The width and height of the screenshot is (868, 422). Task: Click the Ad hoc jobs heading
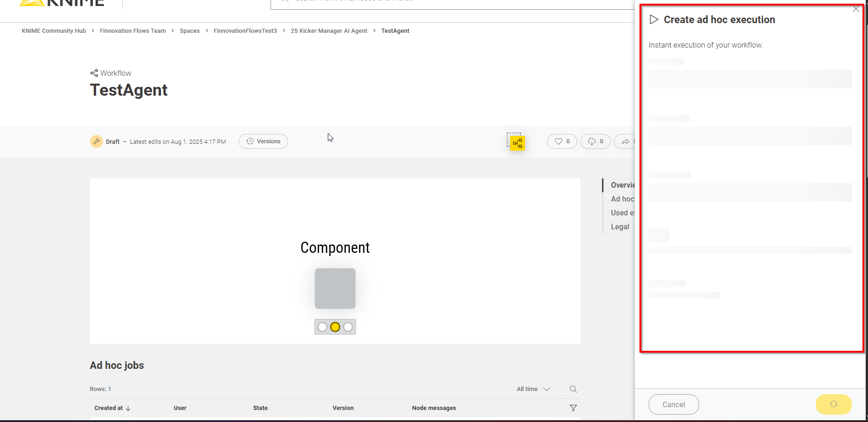117,365
